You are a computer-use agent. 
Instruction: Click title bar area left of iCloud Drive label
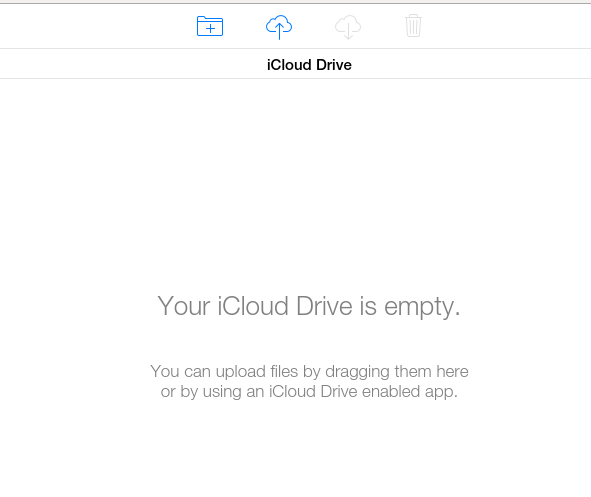[x=132, y=64]
